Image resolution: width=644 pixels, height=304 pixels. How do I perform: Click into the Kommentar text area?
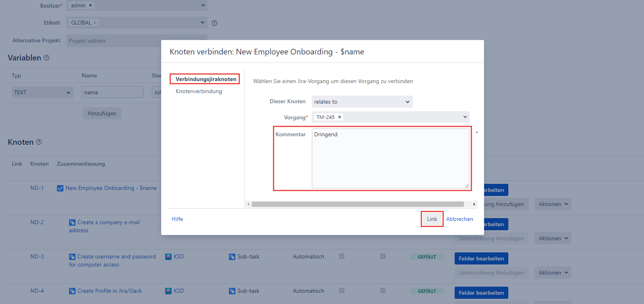coord(390,158)
